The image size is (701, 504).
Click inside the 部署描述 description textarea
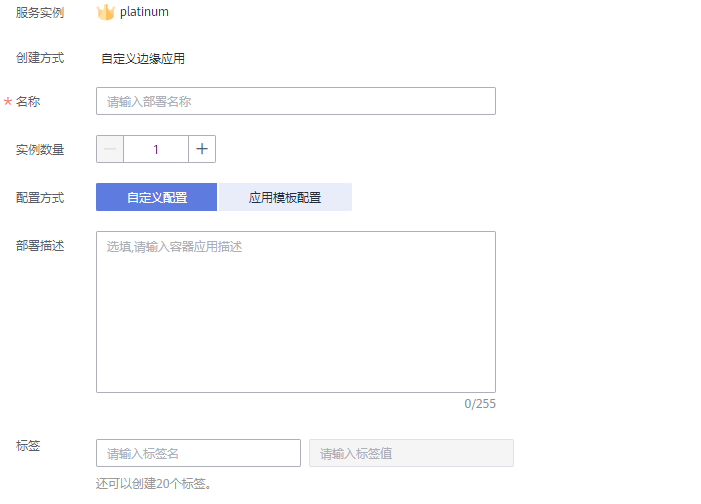pyautogui.click(x=296, y=312)
